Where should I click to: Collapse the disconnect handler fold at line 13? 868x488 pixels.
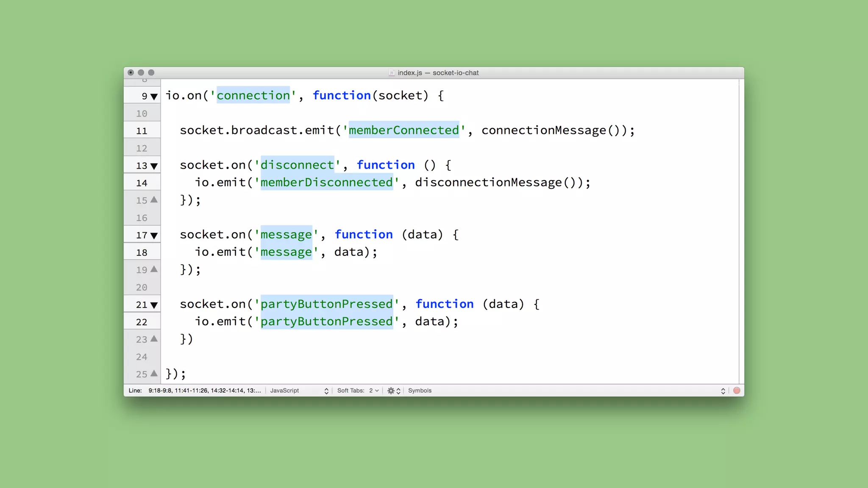(x=154, y=166)
